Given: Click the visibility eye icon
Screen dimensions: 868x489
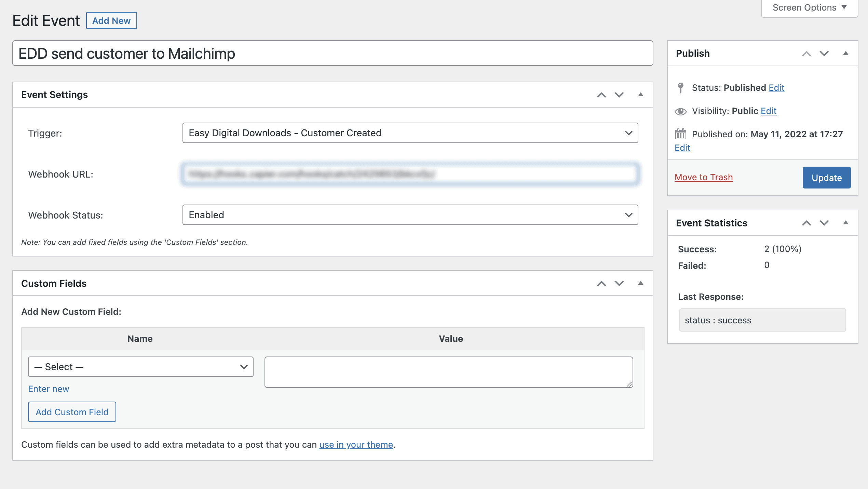Looking at the screenshot, I should [680, 111].
